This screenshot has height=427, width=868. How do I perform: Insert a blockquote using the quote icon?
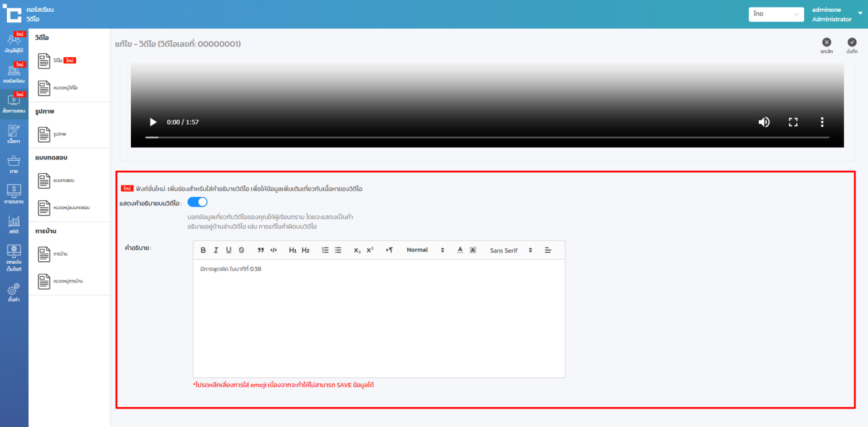click(x=261, y=250)
